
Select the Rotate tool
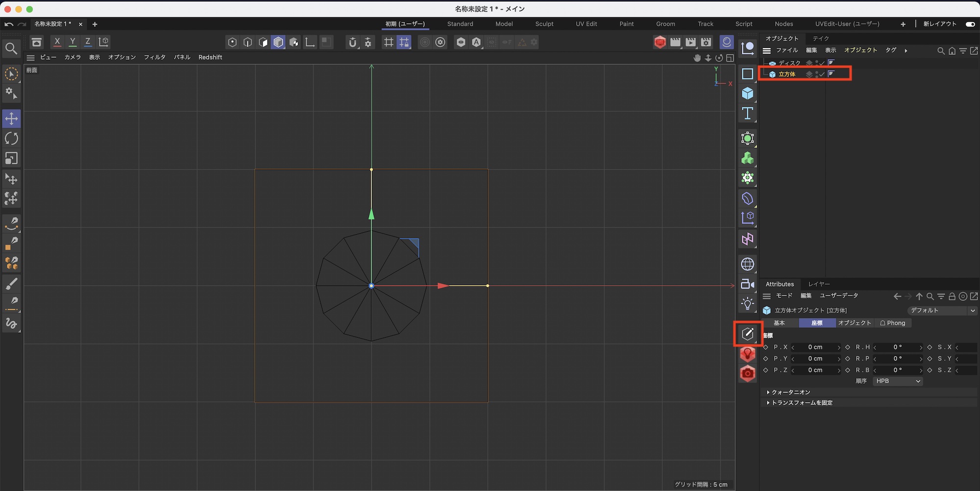point(11,139)
